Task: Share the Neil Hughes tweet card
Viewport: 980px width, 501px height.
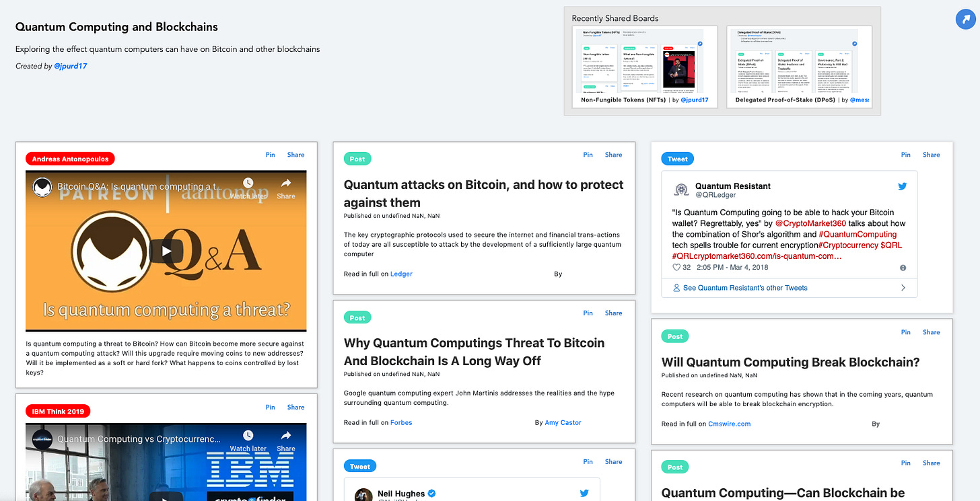Action: click(x=613, y=461)
